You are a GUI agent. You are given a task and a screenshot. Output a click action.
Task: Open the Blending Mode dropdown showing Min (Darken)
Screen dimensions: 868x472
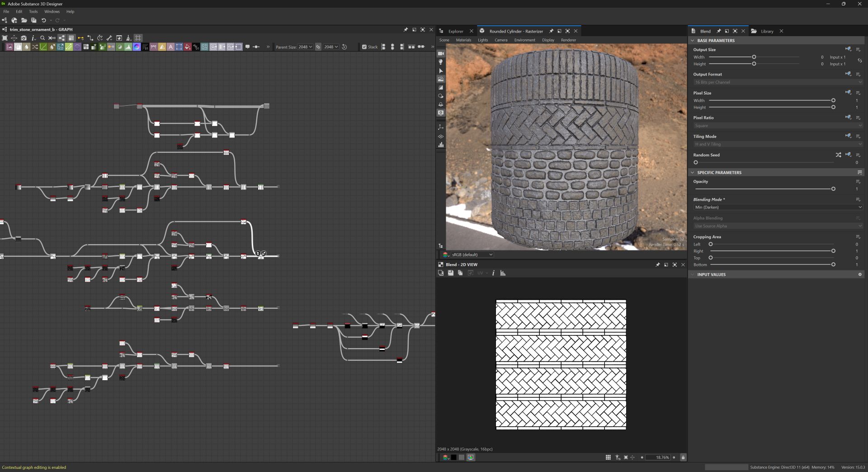coord(778,207)
